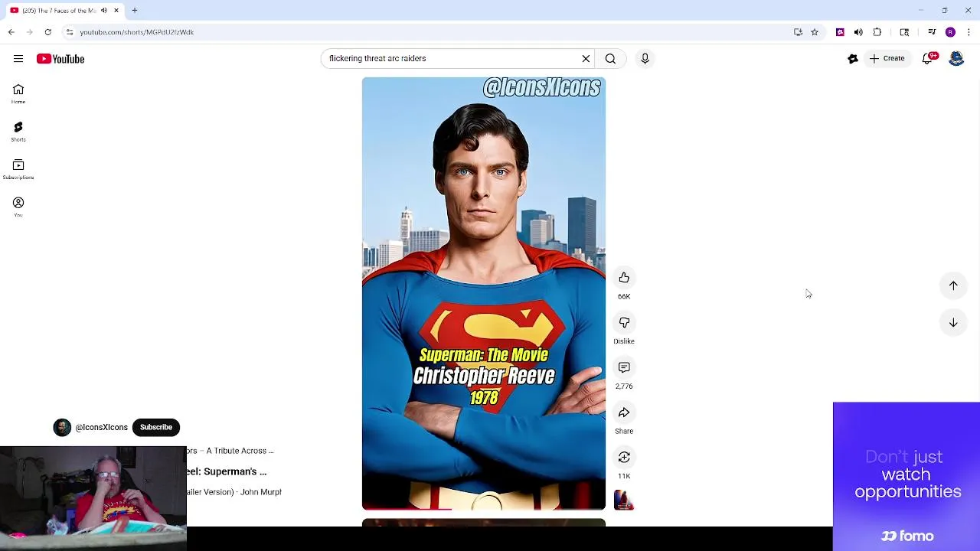Install app using the address bar icon
This screenshot has width=980, height=551.
(x=798, y=32)
